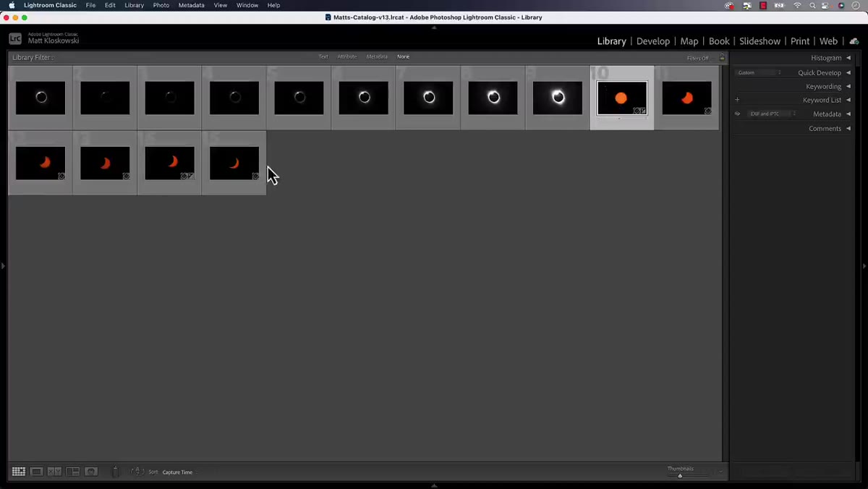
Task: Select the last crescent sun thumbnail
Action: pyautogui.click(x=234, y=163)
